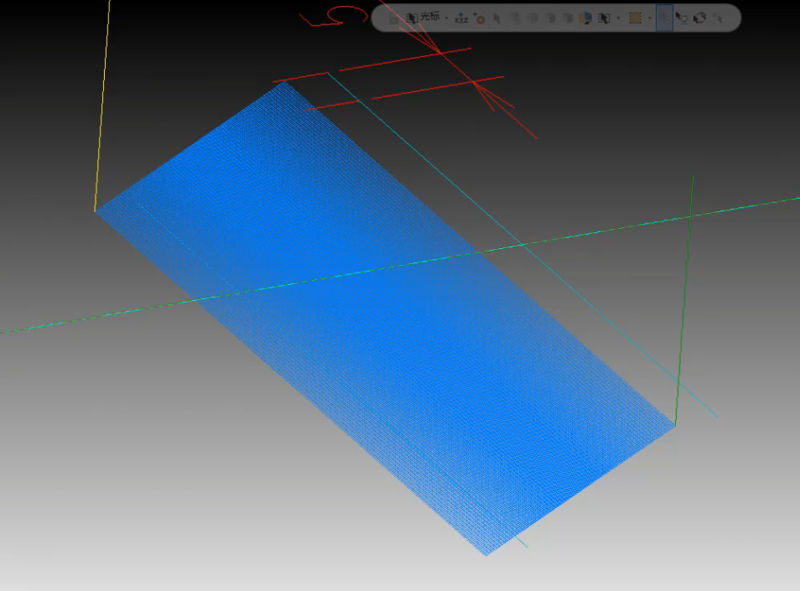Click the xyz coordinate icon
This screenshot has height=591, width=800.
(x=461, y=18)
